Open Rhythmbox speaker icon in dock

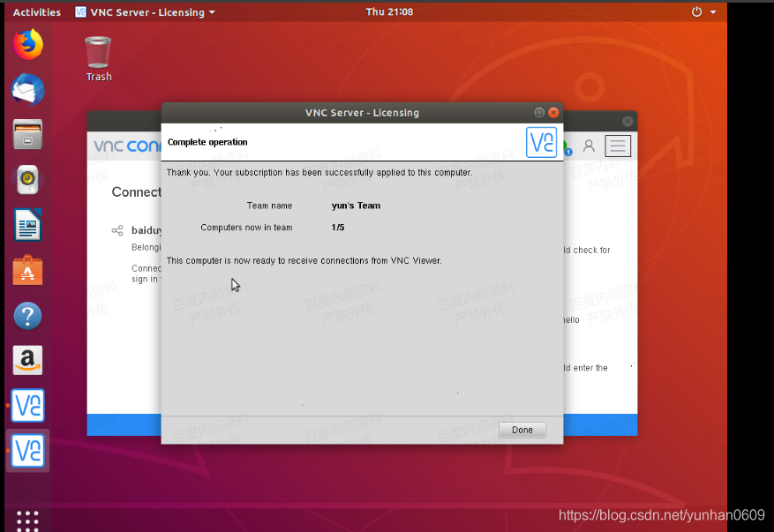[x=27, y=179]
